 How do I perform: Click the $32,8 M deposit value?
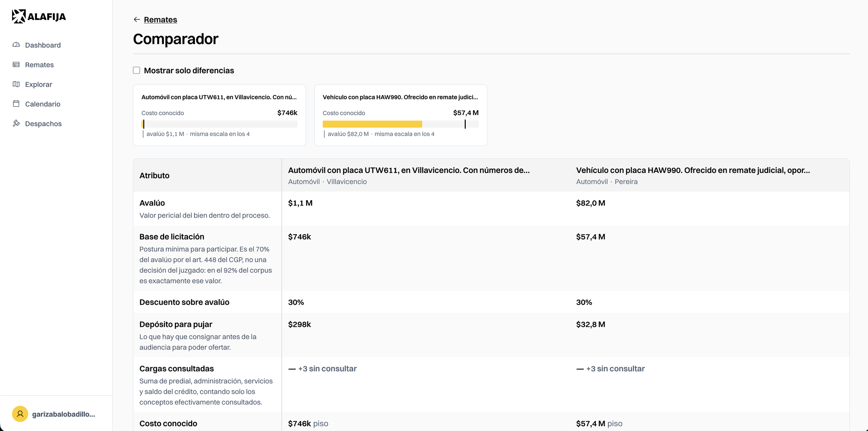click(591, 324)
